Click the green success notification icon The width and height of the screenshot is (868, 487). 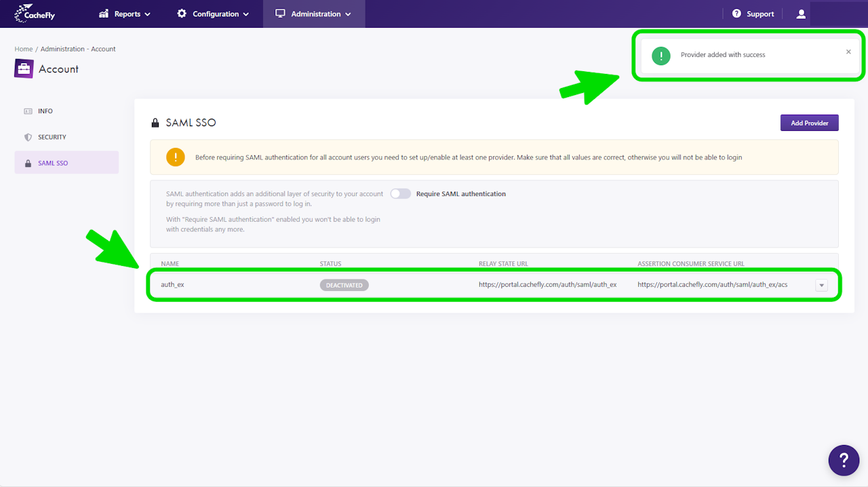click(x=660, y=56)
